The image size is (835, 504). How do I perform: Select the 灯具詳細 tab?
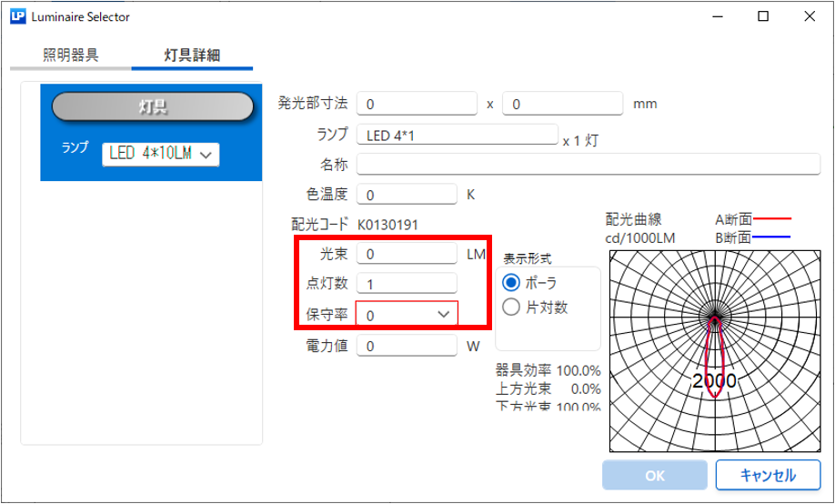(x=192, y=55)
